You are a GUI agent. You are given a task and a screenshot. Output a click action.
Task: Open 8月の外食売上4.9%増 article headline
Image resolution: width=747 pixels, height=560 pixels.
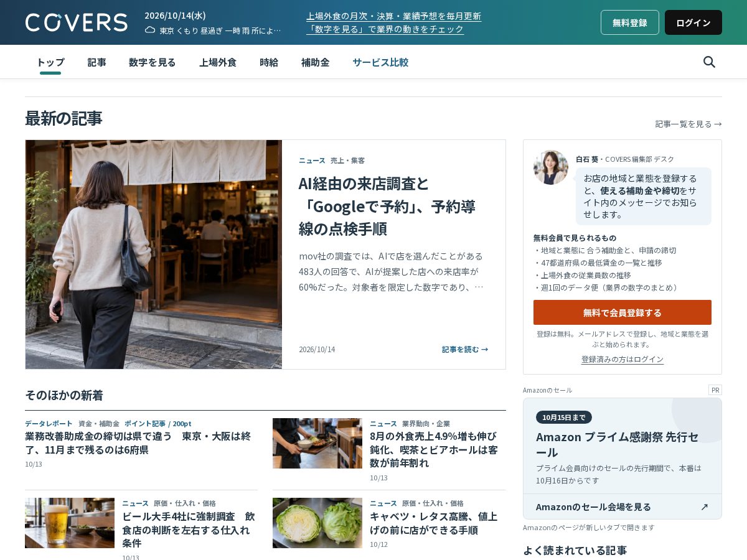coord(434,449)
